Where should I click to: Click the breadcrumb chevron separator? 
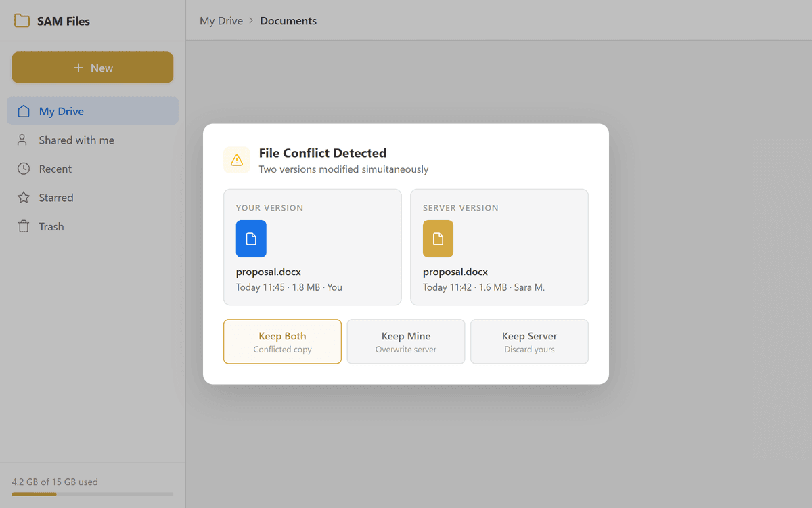[252, 21]
